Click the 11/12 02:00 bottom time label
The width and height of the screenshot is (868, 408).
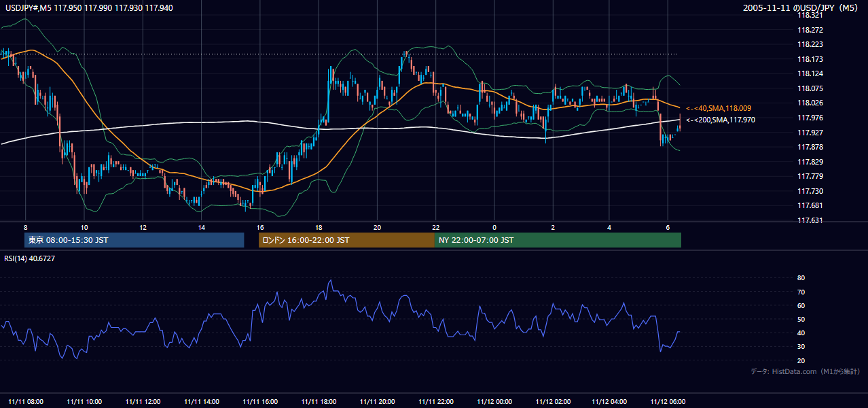553,402
